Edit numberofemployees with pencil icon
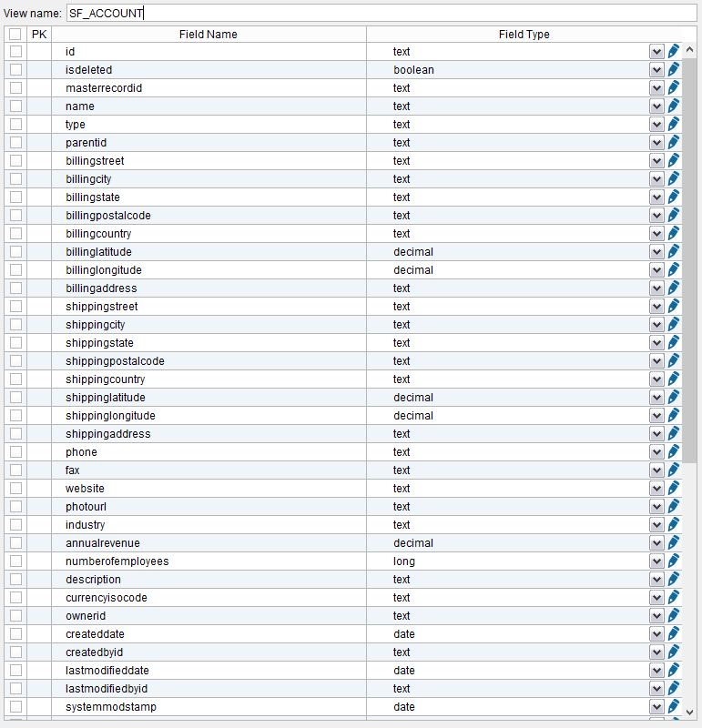Screen dimensions: 702x728 click(x=673, y=561)
